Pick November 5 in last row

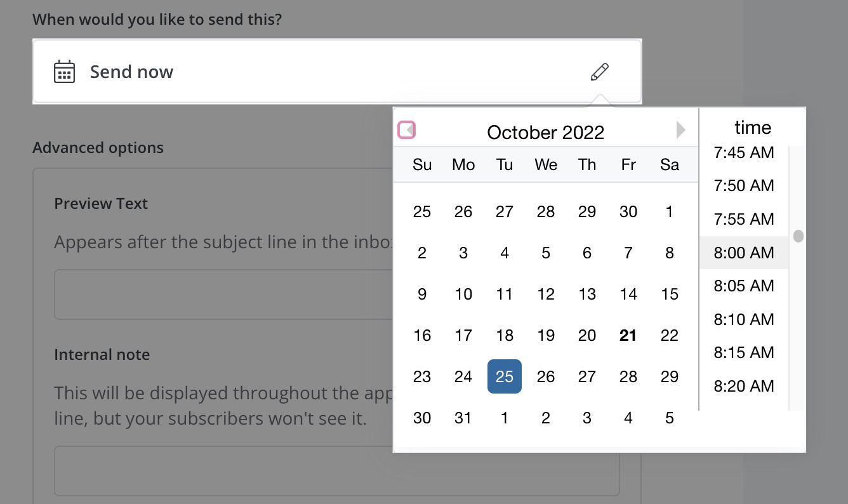(670, 418)
